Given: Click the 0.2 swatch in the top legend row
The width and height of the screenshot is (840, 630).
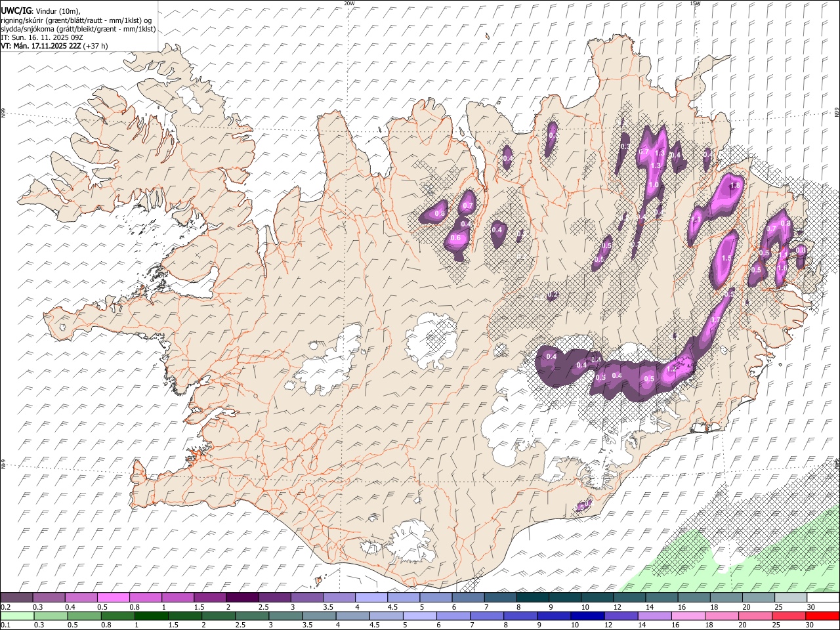Looking at the screenshot, I should tap(16, 597).
